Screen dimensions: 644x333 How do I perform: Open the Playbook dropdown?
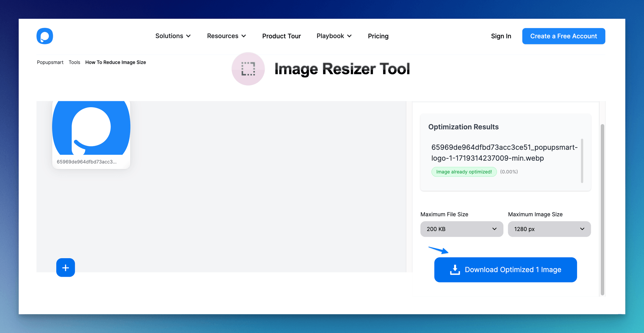pyautogui.click(x=334, y=36)
